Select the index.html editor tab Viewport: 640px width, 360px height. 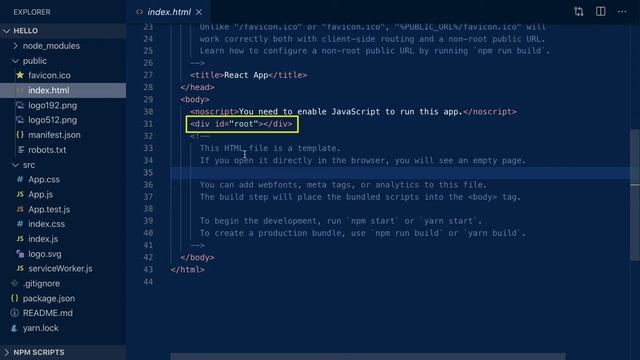tap(169, 12)
